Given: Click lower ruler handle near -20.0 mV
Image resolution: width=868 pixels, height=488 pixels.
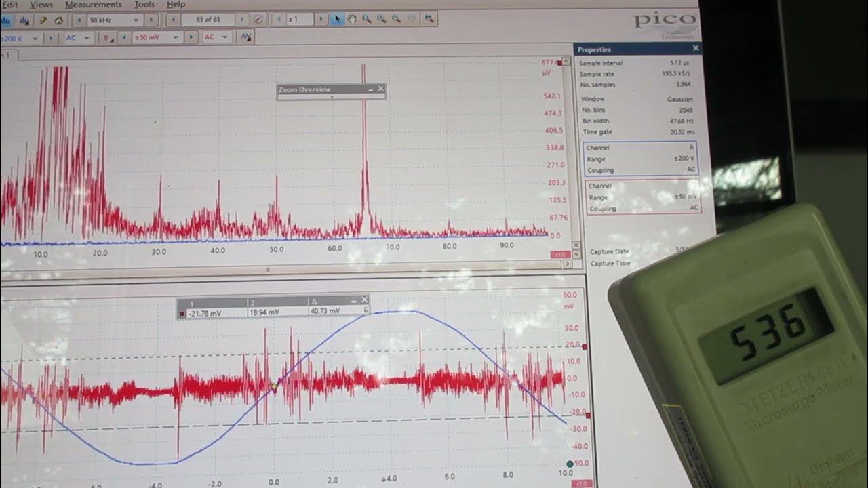Looking at the screenshot, I should click(x=587, y=415).
